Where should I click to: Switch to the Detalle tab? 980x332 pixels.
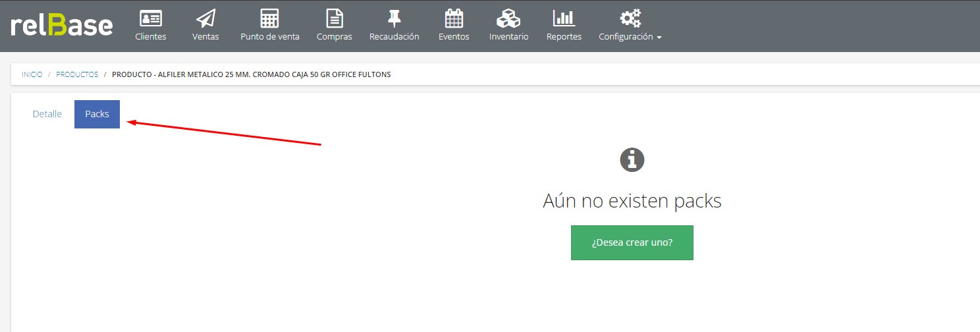pos(47,114)
